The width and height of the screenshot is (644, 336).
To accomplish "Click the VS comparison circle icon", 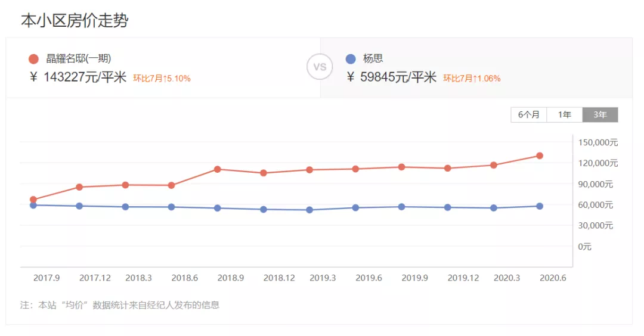I will (320, 67).
